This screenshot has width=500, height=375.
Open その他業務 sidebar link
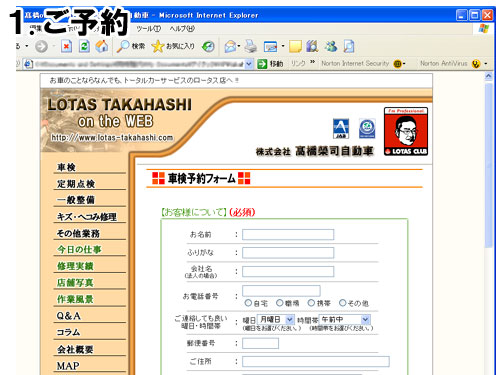coord(78,233)
